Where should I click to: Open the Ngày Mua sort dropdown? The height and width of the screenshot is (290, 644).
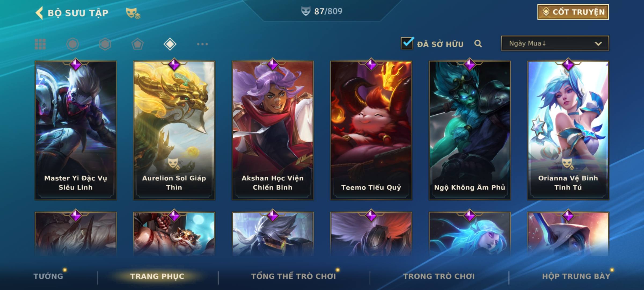[555, 43]
